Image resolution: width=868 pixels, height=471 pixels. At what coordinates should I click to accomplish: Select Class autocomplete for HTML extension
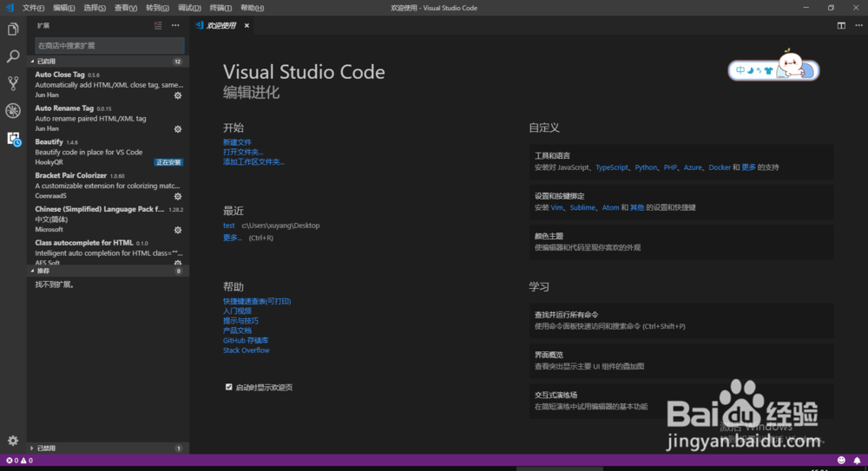tap(108, 252)
